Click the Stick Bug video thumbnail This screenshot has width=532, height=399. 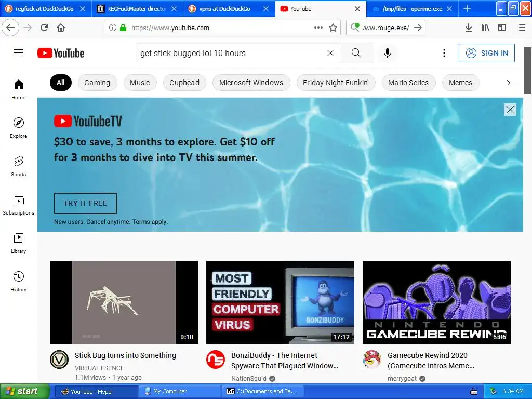(124, 302)
